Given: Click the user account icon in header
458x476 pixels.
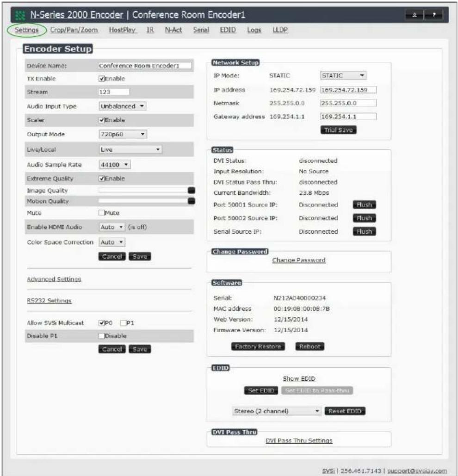Looking at the screenshot, I should [x=415, y=15].
